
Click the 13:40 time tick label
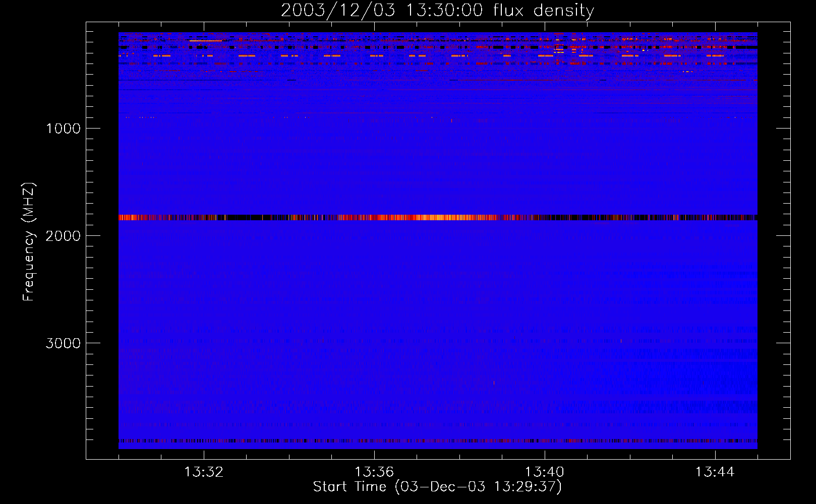pos(545,472)
